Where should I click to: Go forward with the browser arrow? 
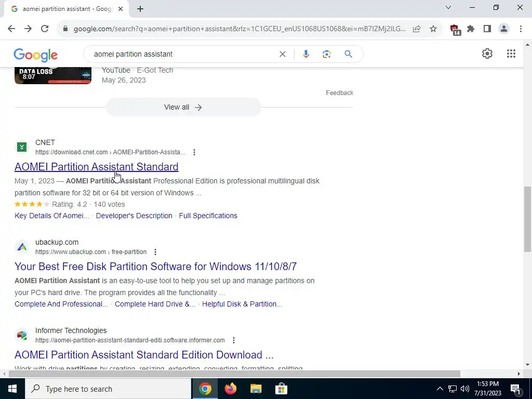[28, 29]
